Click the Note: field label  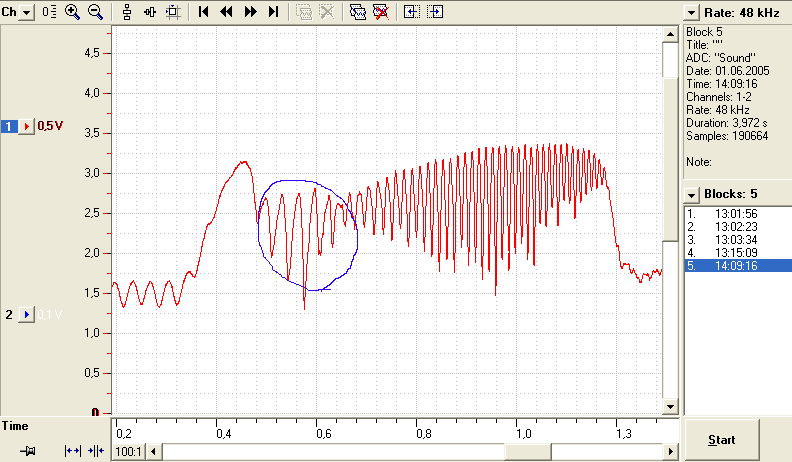coord(699,162)
